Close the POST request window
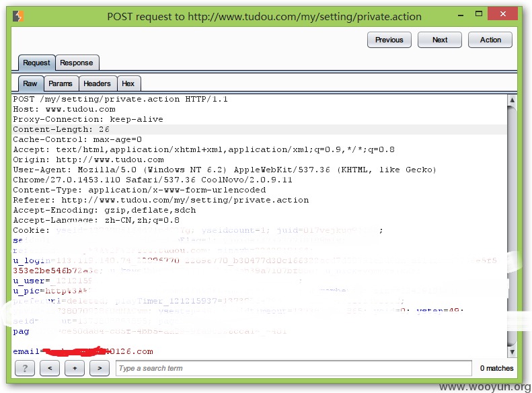Viewport: 532px width, 393px height. pyautogui.click(x=503, y=14)
